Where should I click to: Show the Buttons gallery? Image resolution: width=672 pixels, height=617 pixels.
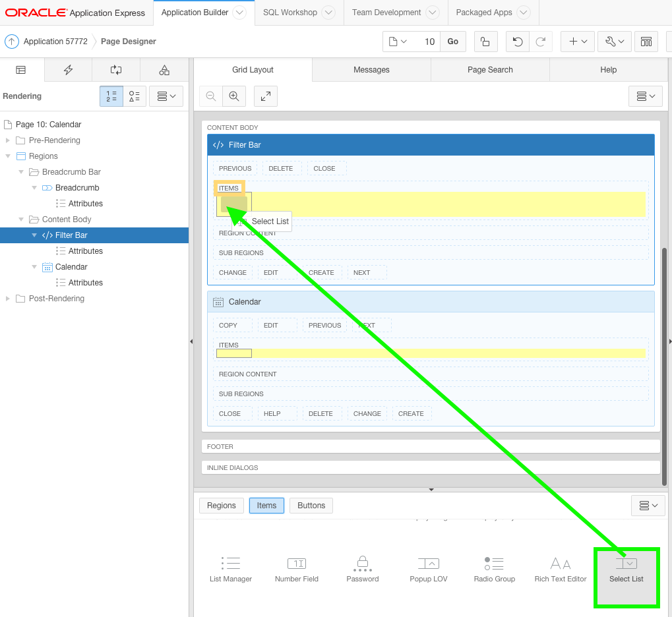pos(311,506)
